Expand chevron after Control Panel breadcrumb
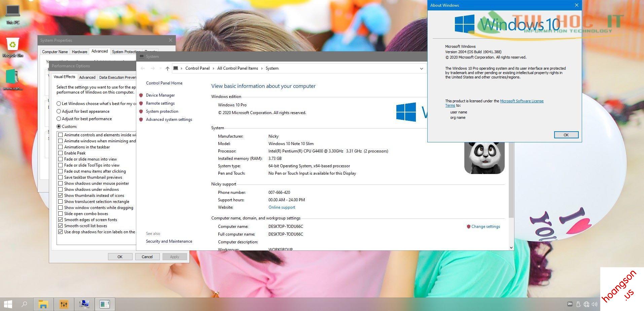This screenshot has width=644, height=311. click(213, 68)
